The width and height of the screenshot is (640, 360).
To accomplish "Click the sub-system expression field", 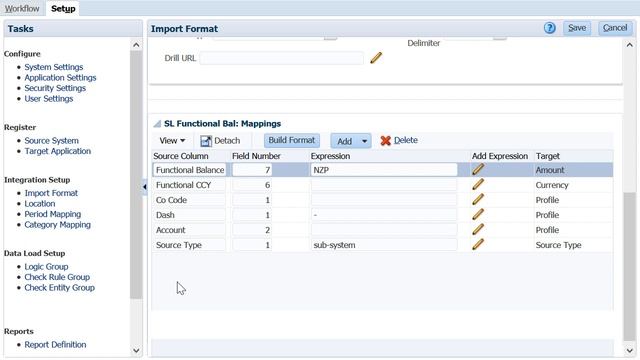I will click(x=384, y=245).
